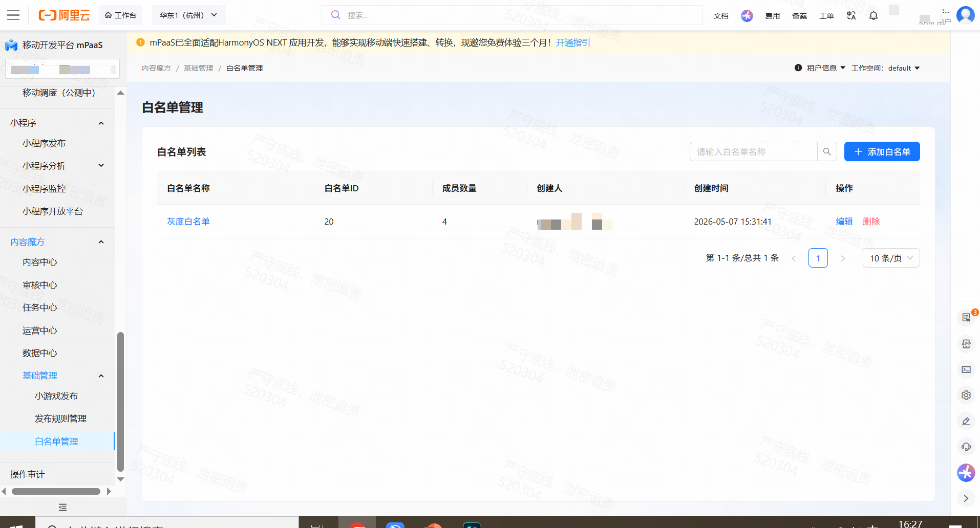Click 删除 for 灰度白名单

pyautogui.click(x=871, y=222)
